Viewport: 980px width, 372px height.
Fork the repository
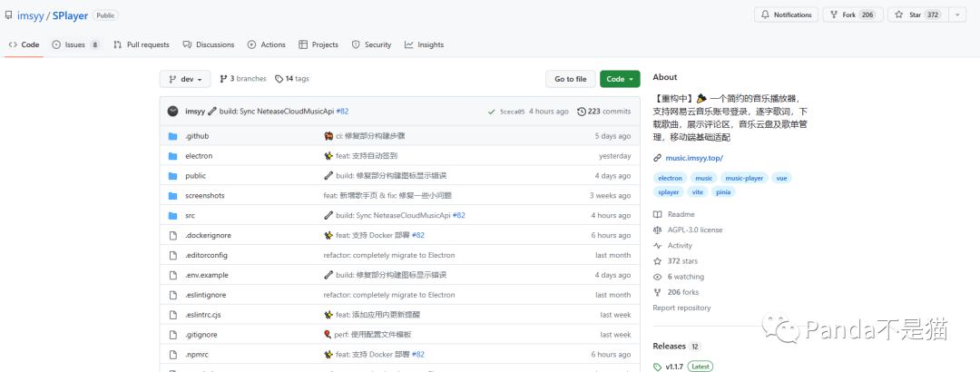tap(852, 15)
